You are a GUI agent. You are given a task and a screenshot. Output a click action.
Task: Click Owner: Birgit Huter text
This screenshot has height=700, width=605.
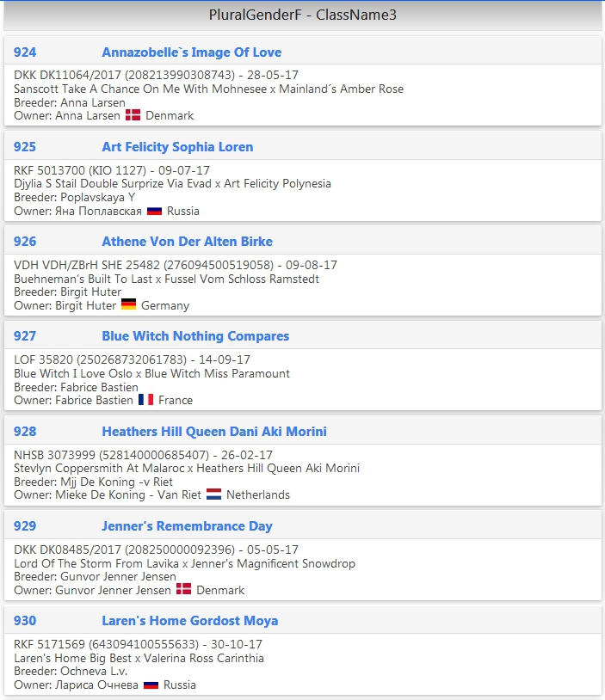click(x=65, y=305)
